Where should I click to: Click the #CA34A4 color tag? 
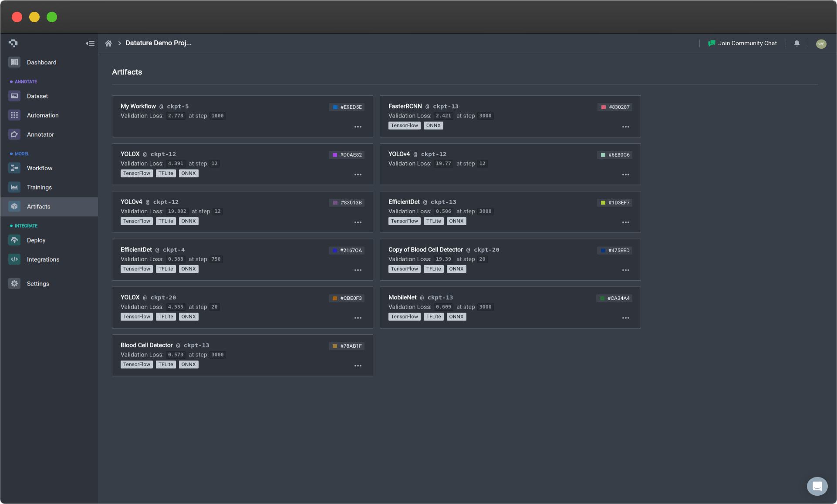614,298
